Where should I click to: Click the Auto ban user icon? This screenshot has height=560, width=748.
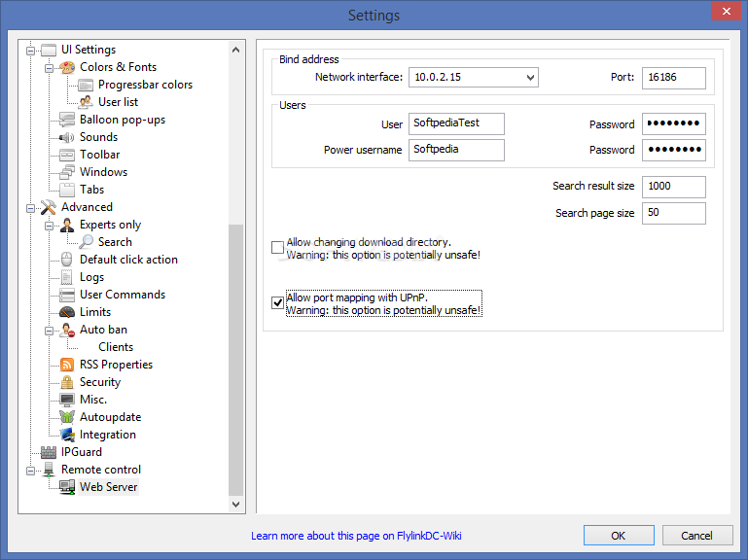tap(67, 331)
